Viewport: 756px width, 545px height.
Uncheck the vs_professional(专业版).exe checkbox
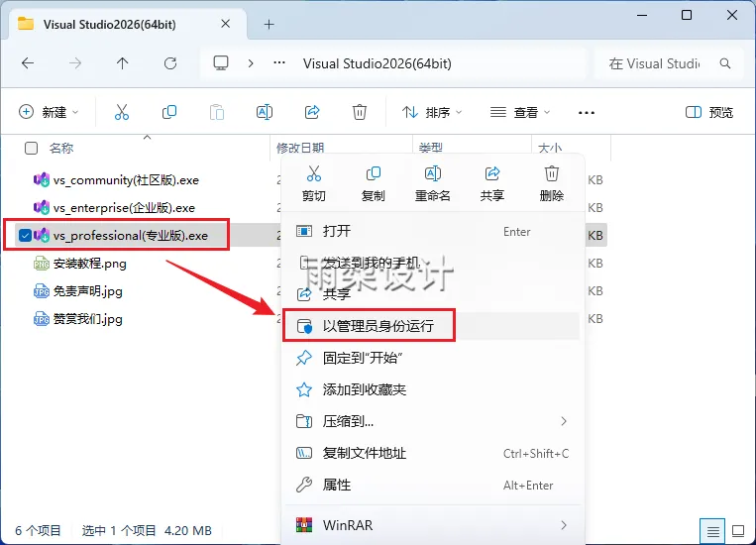point(25,236)
